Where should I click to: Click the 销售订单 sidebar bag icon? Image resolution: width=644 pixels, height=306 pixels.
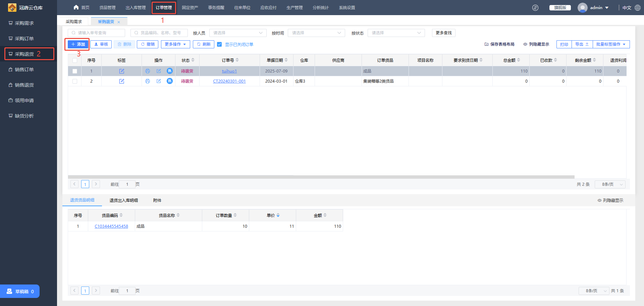[11, 70]
